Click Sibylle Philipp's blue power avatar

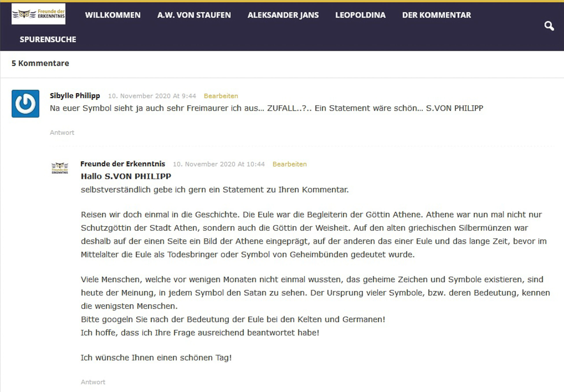coord(25,104)
